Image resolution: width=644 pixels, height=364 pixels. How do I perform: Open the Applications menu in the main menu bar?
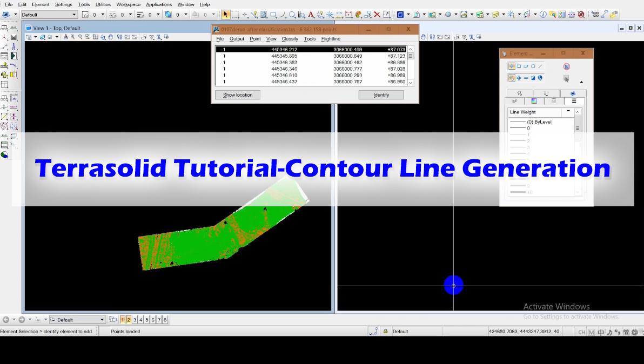[159, 4]
